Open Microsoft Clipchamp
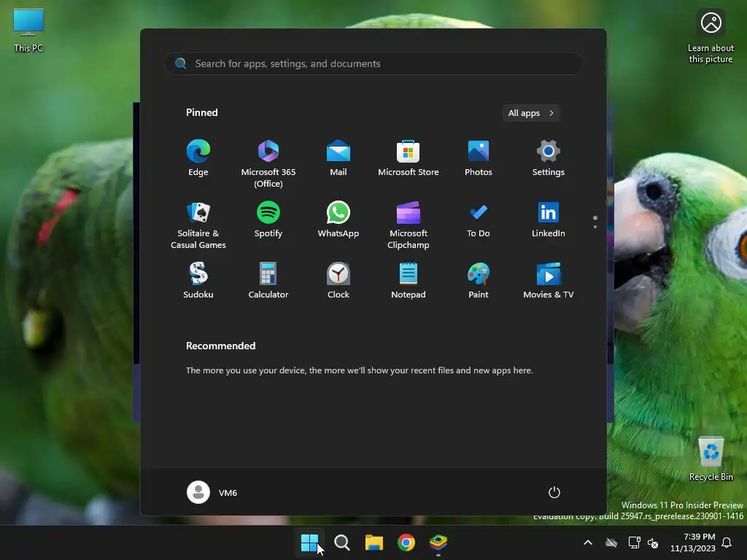 tap(409, 225)
